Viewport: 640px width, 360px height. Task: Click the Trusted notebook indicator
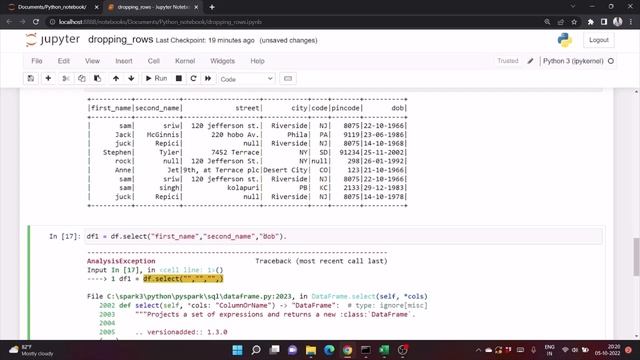508,61
